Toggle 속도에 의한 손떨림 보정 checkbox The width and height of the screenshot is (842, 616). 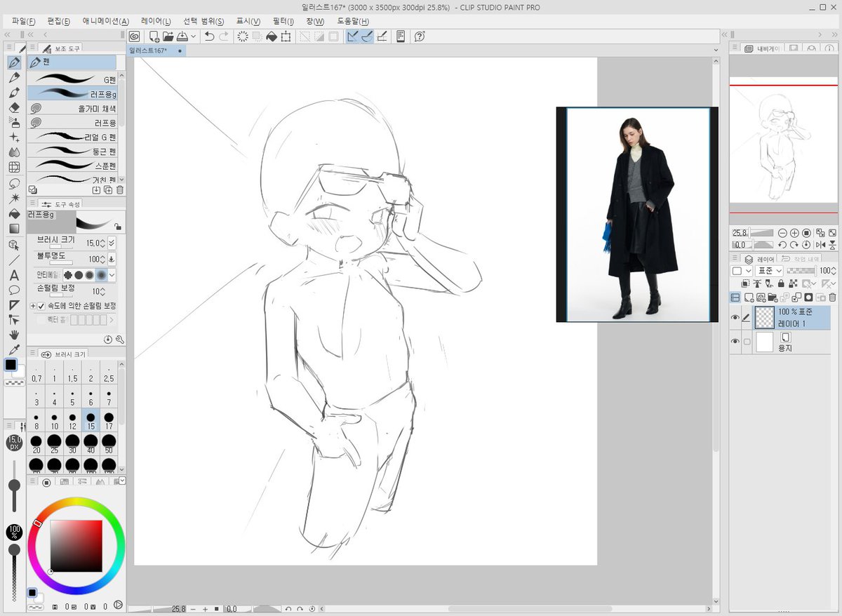pos(41,306)
